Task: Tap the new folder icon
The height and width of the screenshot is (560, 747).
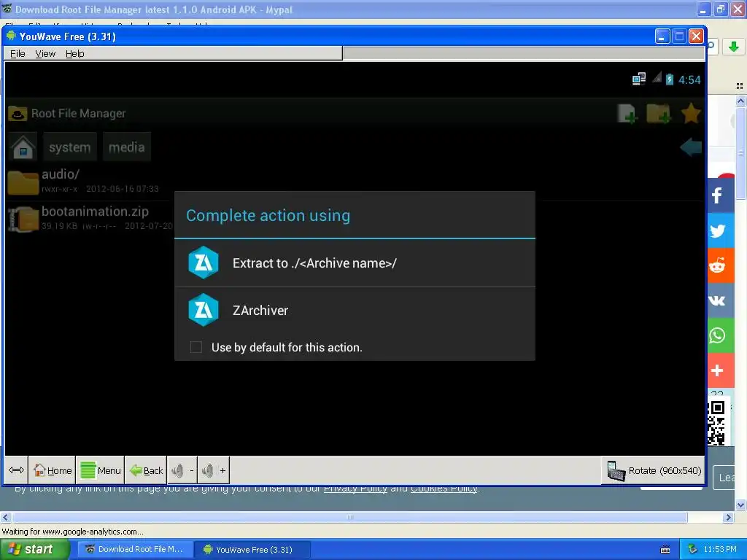Action: 659,114
